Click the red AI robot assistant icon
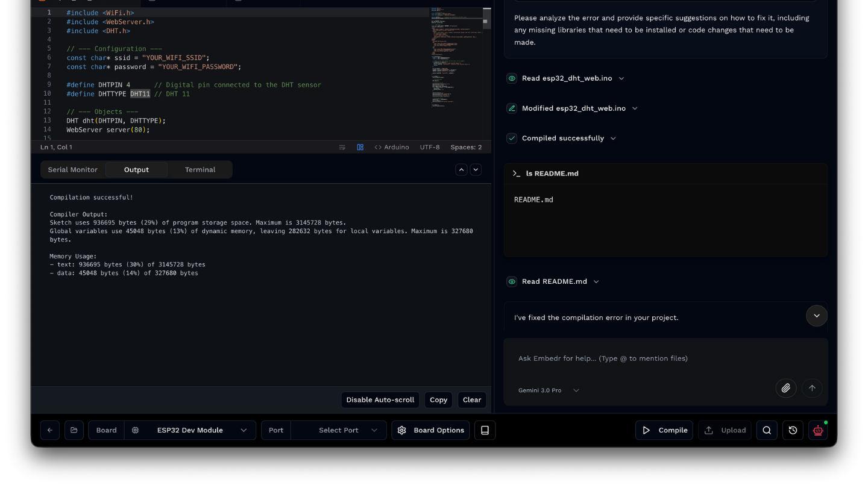The height and width of the screenshot is (488, 868). (817, 430)
